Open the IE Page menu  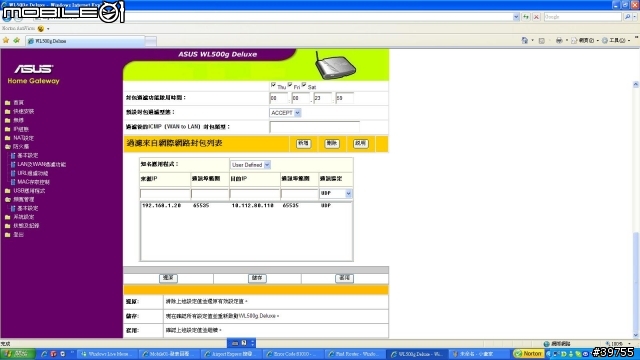click(584, 40)
